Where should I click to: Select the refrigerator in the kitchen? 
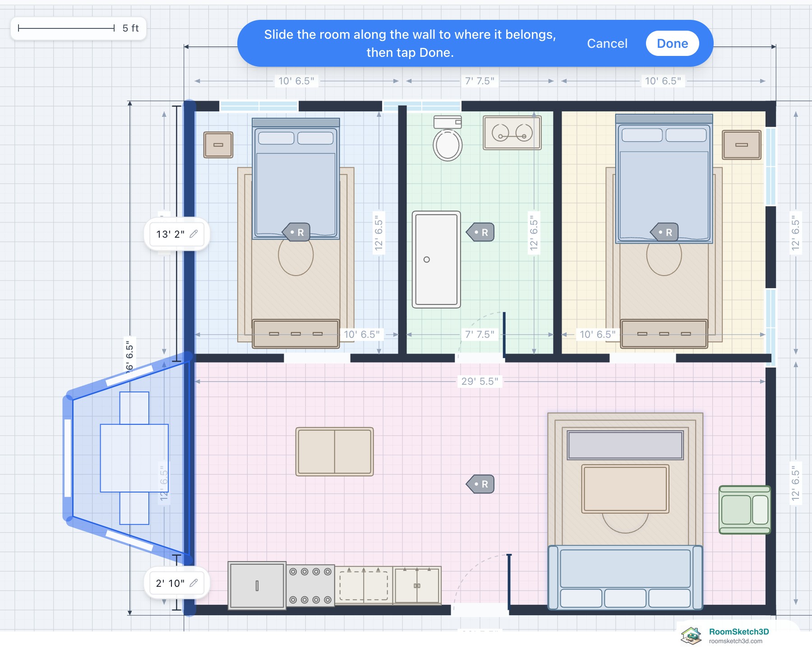coord(257,585)
